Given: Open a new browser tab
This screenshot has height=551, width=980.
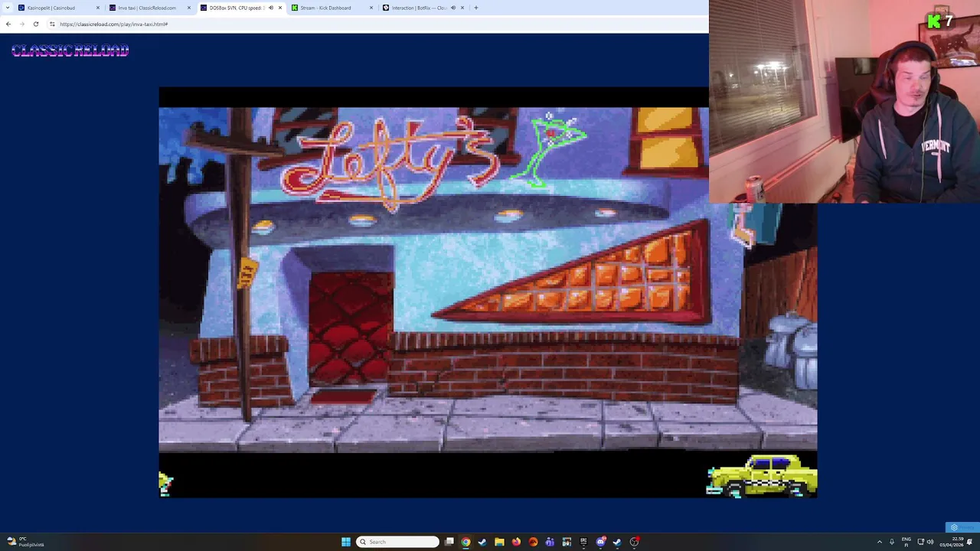Looking at the screenshot, I should pyautogui.click(x=475, y=8).
